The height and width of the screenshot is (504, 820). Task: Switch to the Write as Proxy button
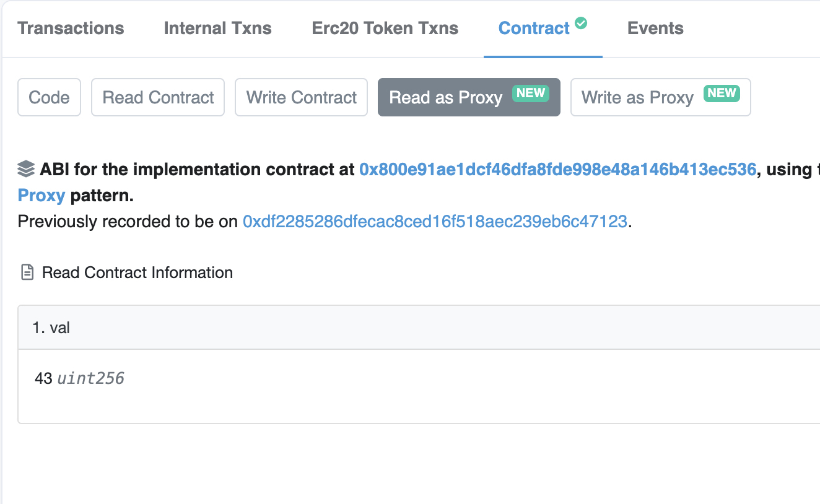point(661,97)
